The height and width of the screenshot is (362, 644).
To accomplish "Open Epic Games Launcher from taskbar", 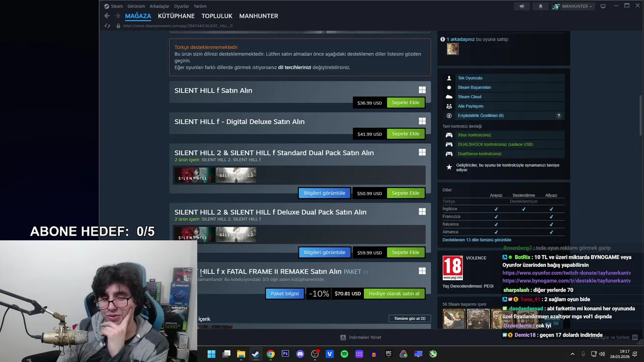I will (x=388, y=354).
